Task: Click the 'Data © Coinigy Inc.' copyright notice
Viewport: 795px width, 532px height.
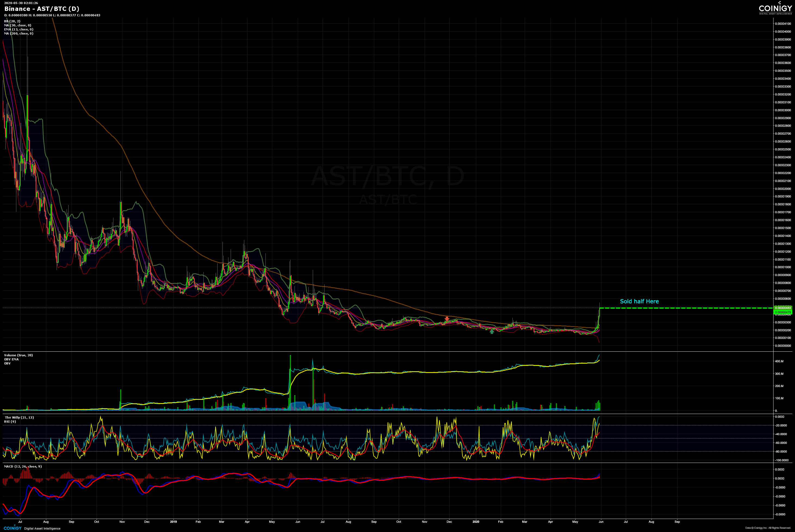Action: click(x=768, y=528)
